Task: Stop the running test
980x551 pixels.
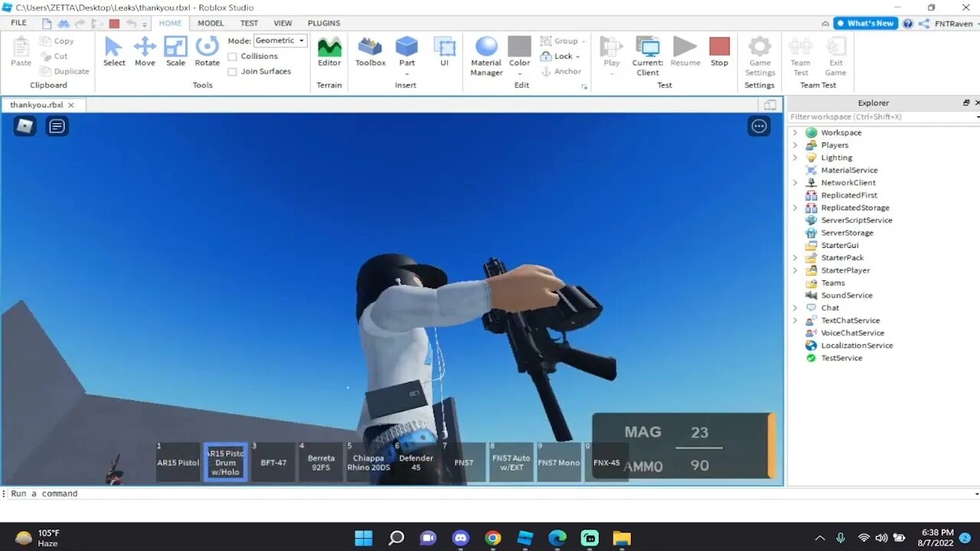Action: pyautogui.click(x=719, y=51)
